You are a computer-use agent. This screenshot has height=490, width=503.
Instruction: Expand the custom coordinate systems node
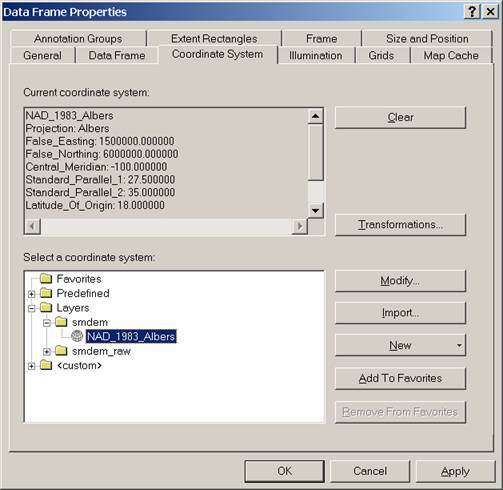pos(32,366)
